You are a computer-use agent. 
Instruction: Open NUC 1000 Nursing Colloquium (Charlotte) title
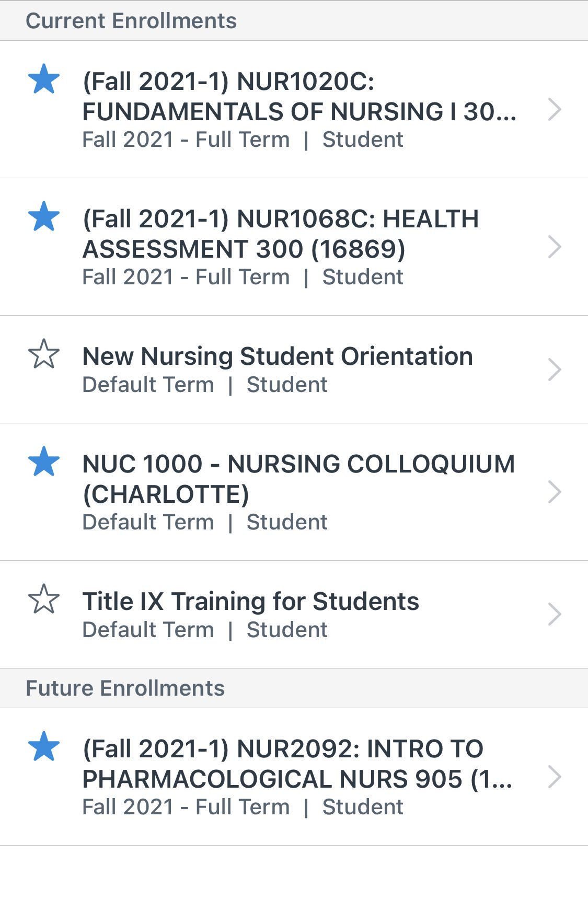pos(299,479)
